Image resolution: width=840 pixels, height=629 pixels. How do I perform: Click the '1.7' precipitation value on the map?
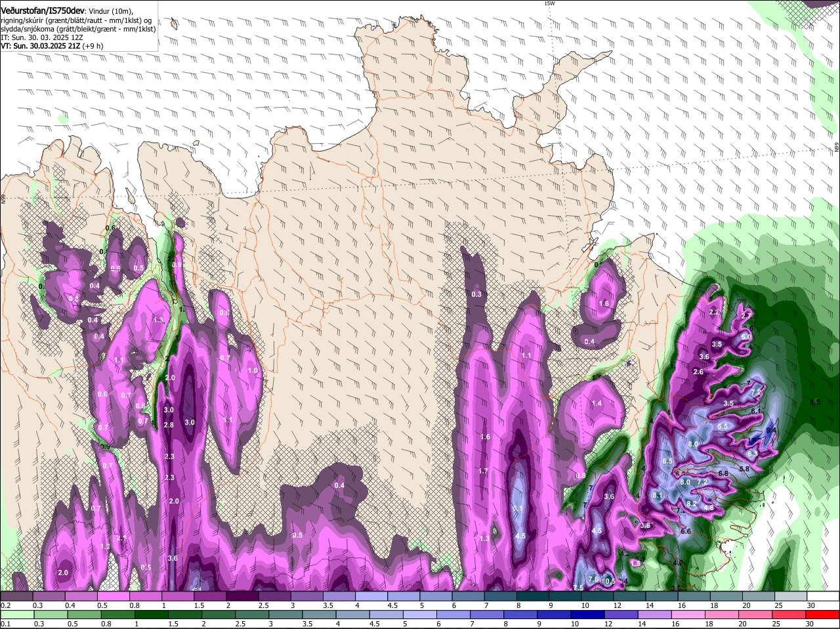484,471
